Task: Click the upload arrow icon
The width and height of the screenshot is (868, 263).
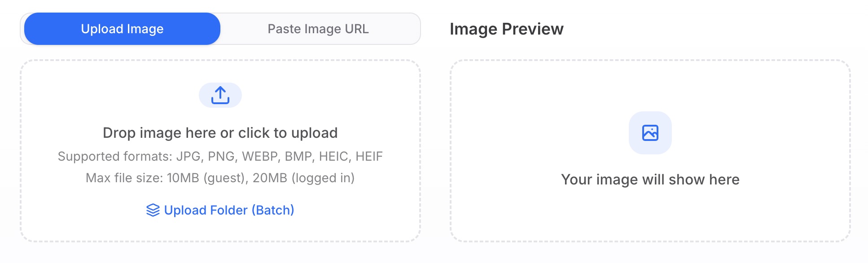Action: pos(220,95)
